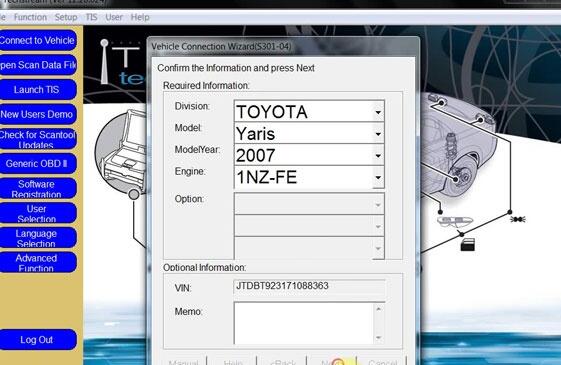Open the User menu

[114, 17]
